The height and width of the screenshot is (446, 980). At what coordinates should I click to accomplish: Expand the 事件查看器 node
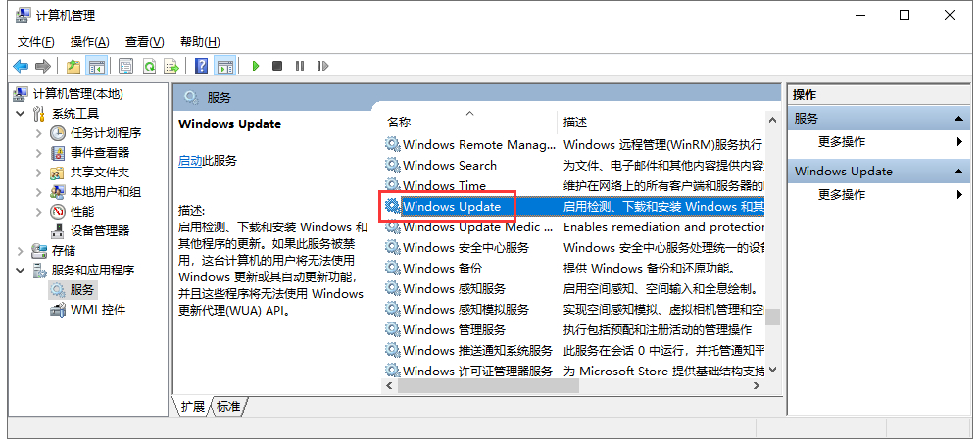coord(39,153)
